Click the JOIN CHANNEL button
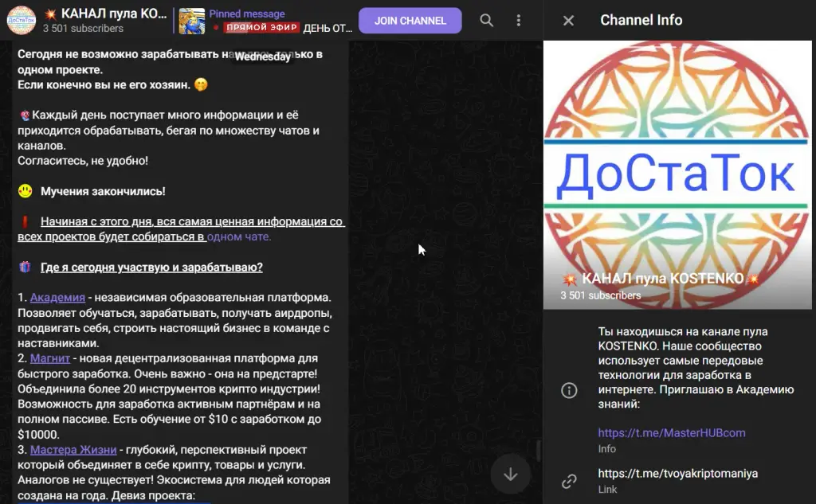This screenshot has width=816, height=504. click(410, 21)
